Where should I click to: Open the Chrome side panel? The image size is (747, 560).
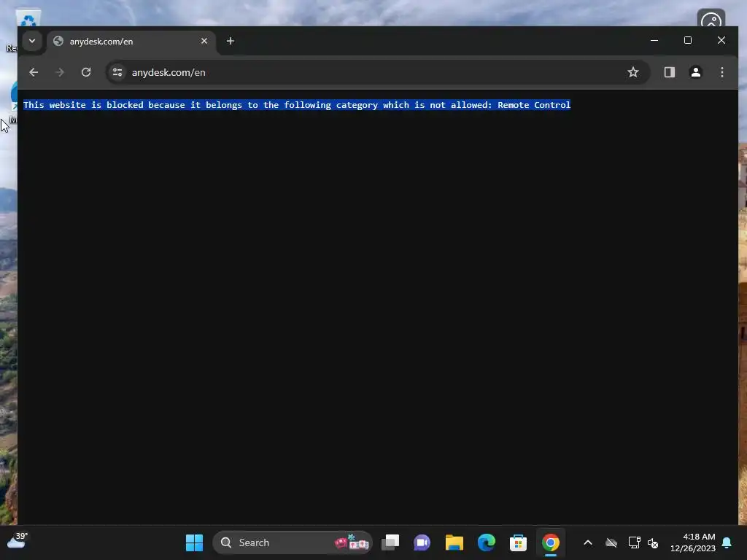point(670,72)
